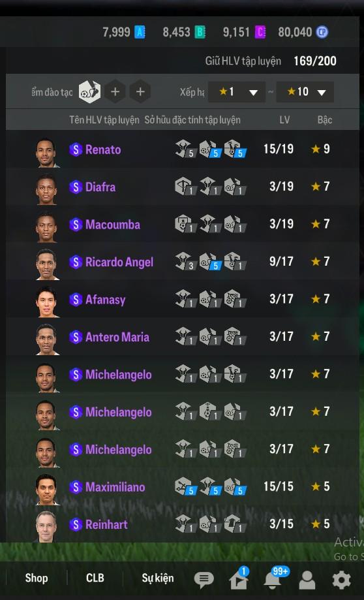Click the CP currency coin icon
The width and height of the screenshot is (364, 600).
coord(322,32)
